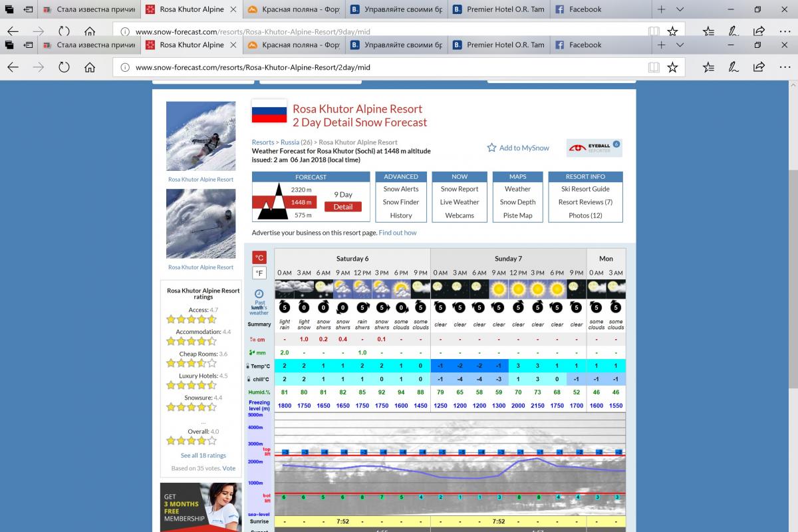Click 'See all 18 ratings' link

[203, 456]
